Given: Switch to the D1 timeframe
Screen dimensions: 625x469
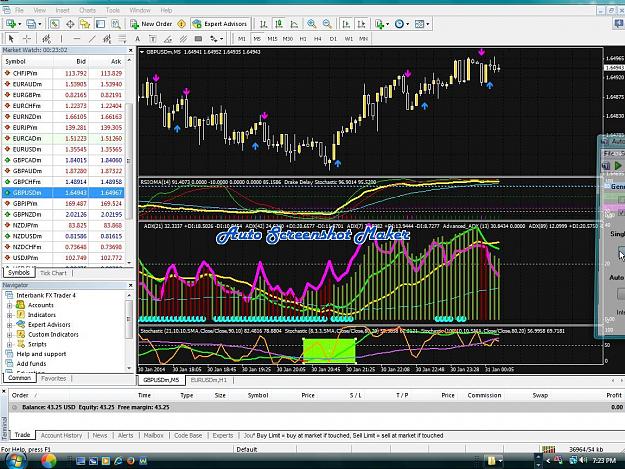Looking at the screenshot, I should 333,39.
